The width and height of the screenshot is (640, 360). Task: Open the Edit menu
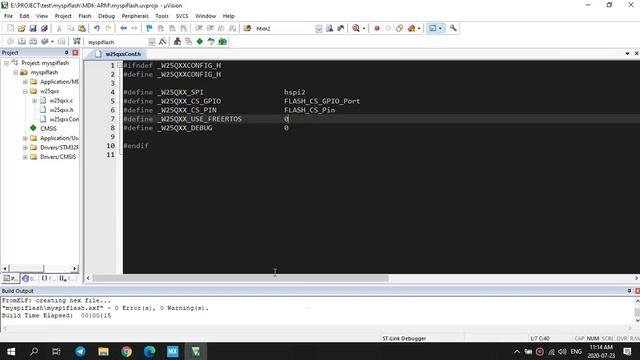pyautogui.click(x=24, y=16)
